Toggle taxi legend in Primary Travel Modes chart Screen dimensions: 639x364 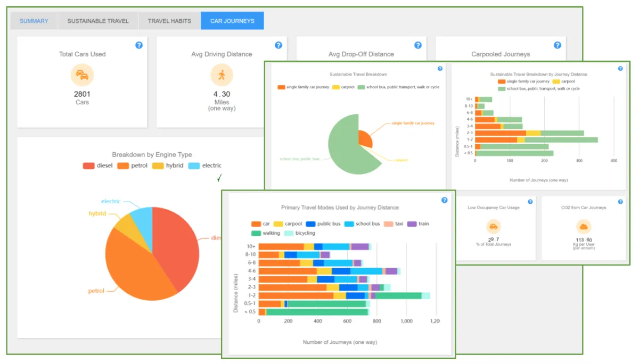(x=394, y=224)
